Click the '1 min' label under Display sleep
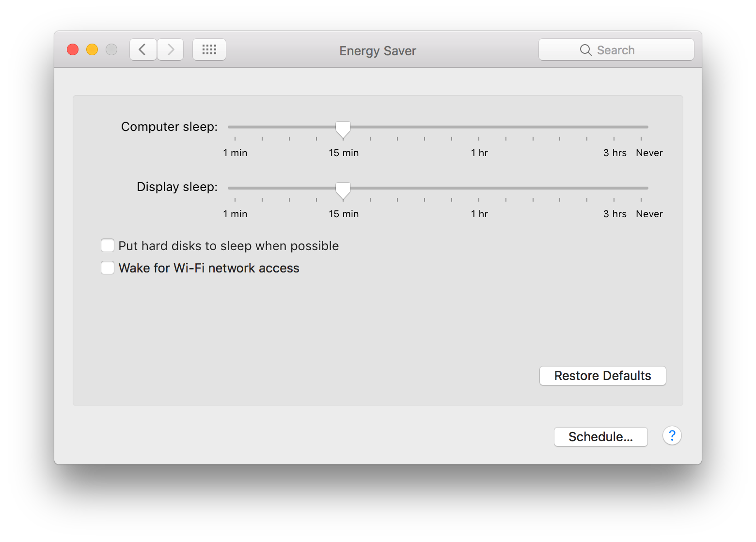756x542 pixels. pyautogui.click(x=235, y=213)
